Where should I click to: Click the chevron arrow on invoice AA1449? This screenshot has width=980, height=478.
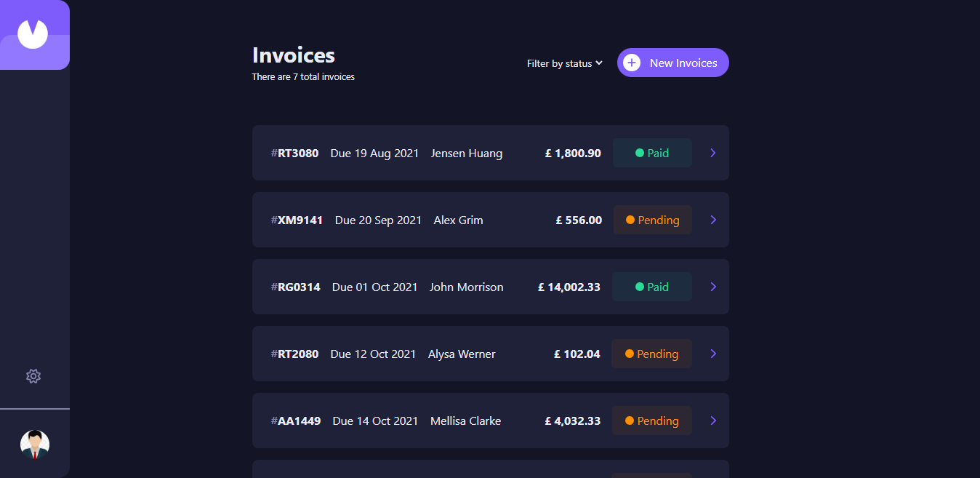712,421
